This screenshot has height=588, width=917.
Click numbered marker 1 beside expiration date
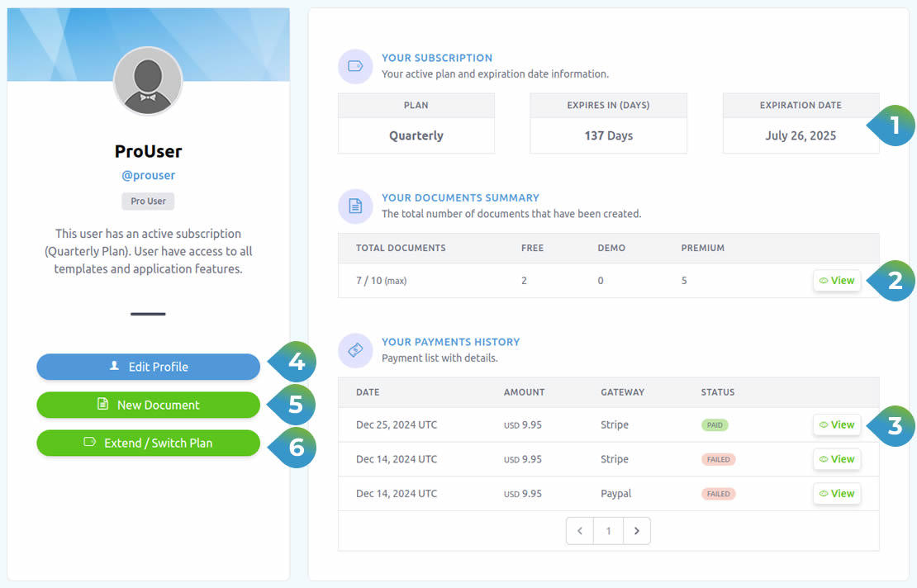(893, 126)
